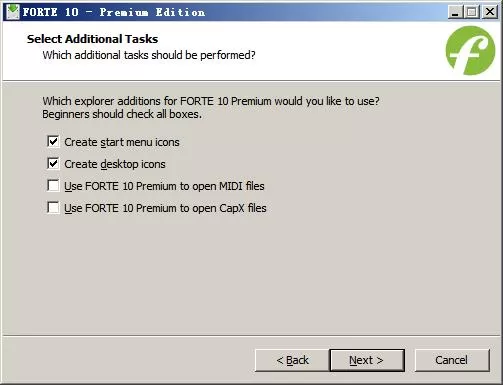Uncheck the Create start menu icons checkbox
The width and height of the screenshot is (503, 385).
[53, 142]
